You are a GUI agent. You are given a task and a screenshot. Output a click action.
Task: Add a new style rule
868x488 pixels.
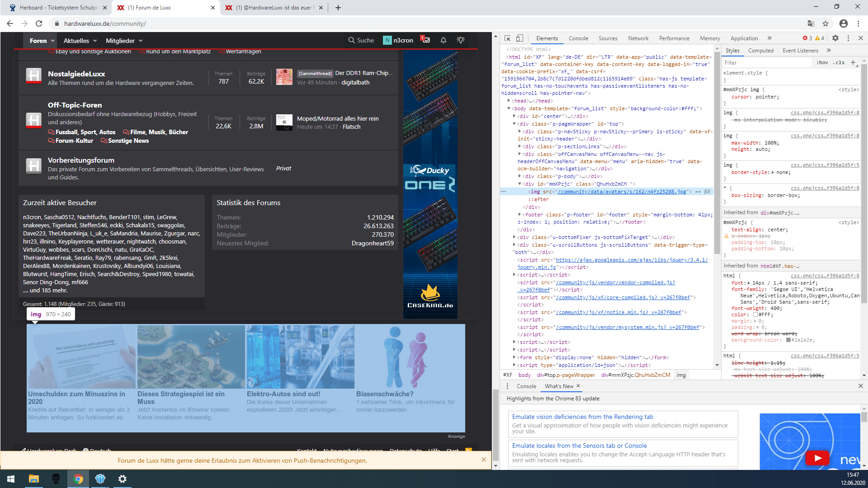(x=853, y=62)
